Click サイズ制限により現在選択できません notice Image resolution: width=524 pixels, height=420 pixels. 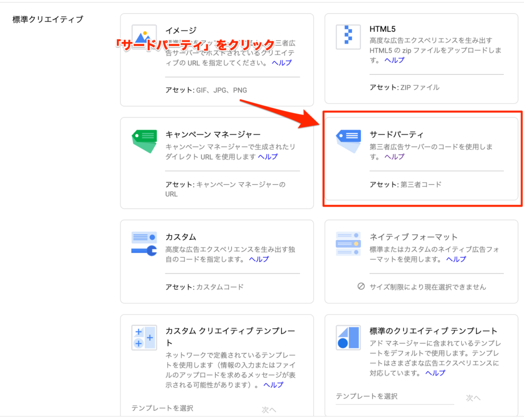(x=428, y=286)
